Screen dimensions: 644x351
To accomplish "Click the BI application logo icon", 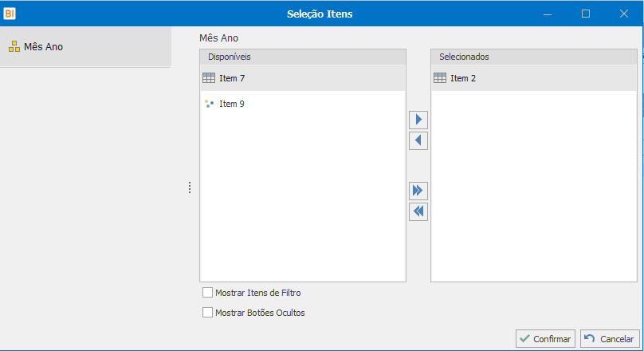I will coord(10,13).
